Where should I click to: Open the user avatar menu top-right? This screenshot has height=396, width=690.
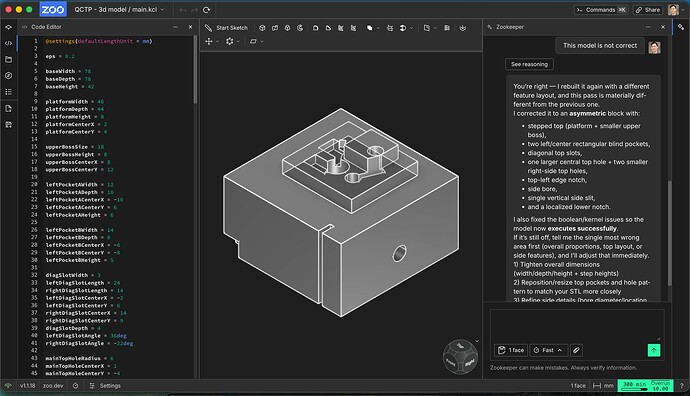673,10
